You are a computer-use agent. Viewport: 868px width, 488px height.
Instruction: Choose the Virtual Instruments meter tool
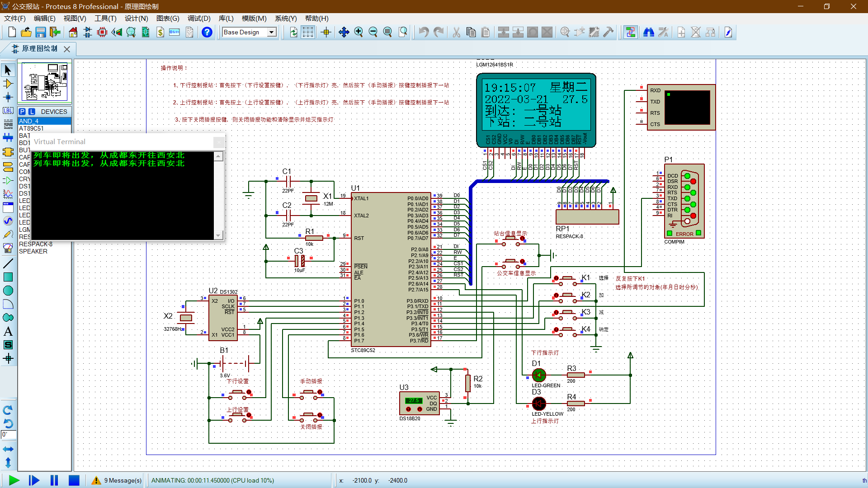8,248
